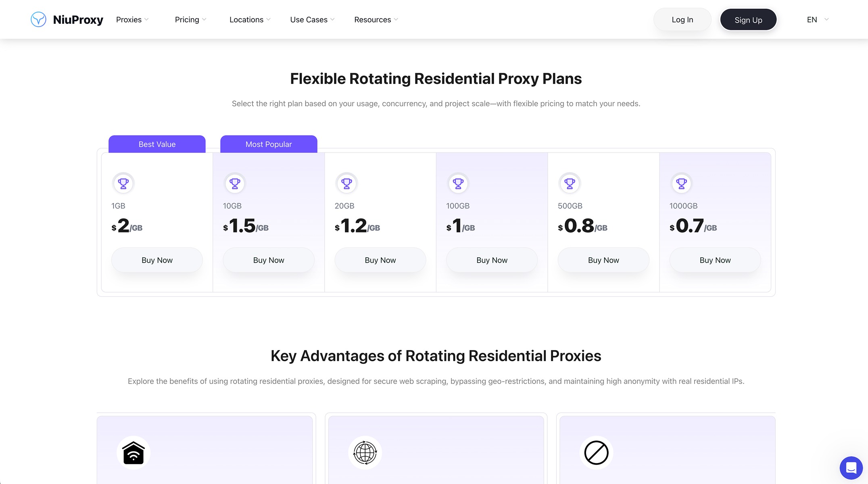Click the NiuProxy brand name text

(x=78, y=20)
